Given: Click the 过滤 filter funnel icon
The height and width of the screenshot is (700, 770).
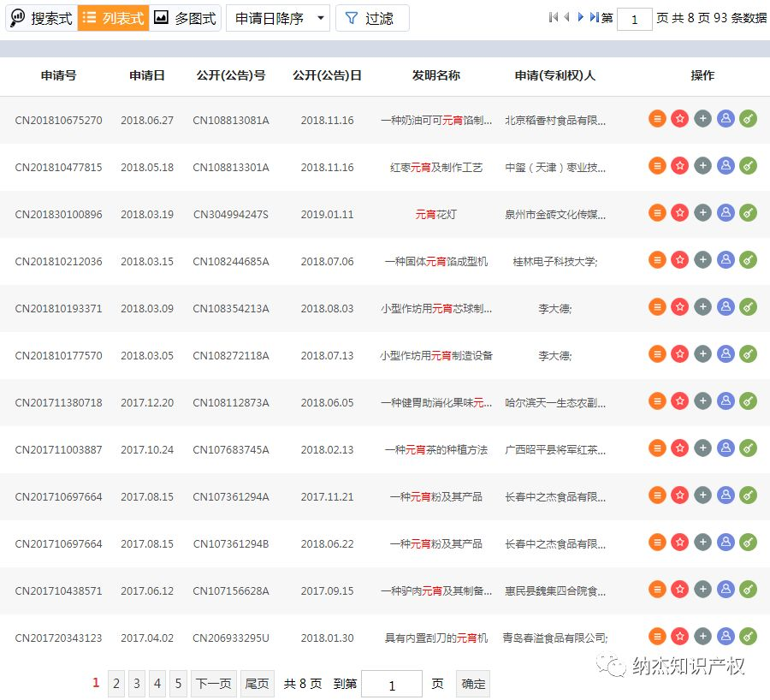Looking at the screenshot, I should (354, 18).
